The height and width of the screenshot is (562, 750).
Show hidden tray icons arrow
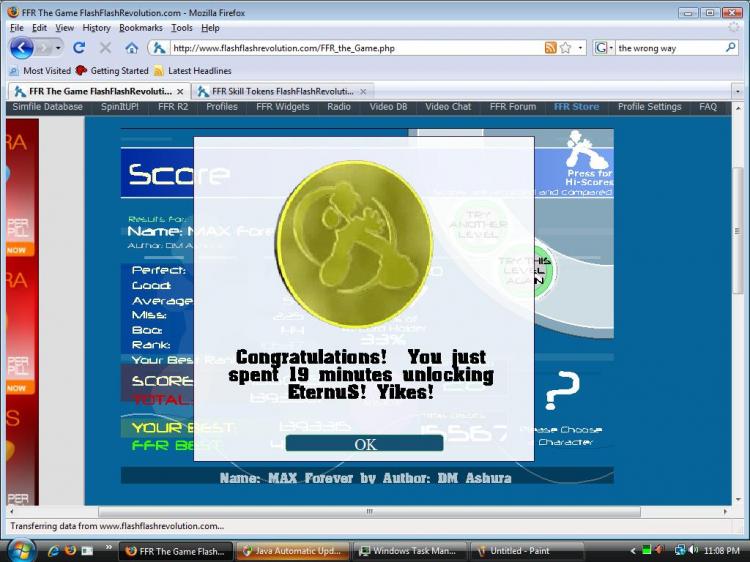(x=633, y=551)
